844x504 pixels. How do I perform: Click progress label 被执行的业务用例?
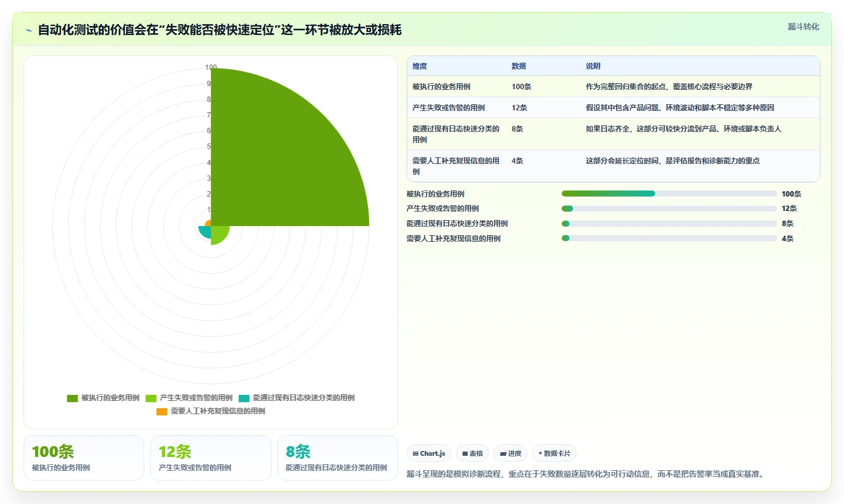(436, 194)
